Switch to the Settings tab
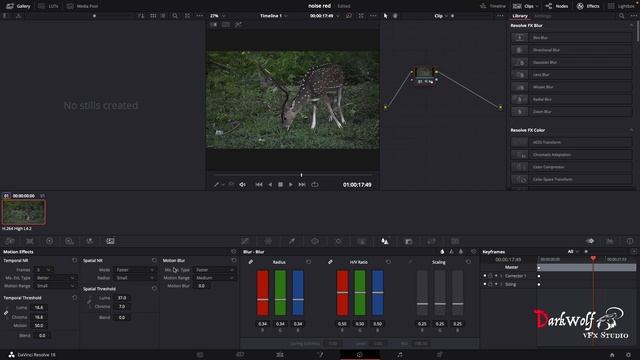640x360 pixels. pos(542,16)
